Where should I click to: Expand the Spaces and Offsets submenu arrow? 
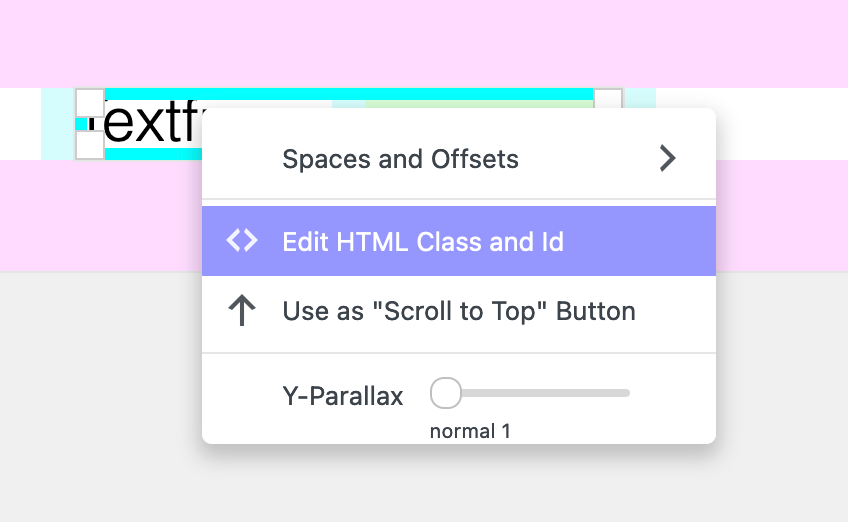[668, 158]
